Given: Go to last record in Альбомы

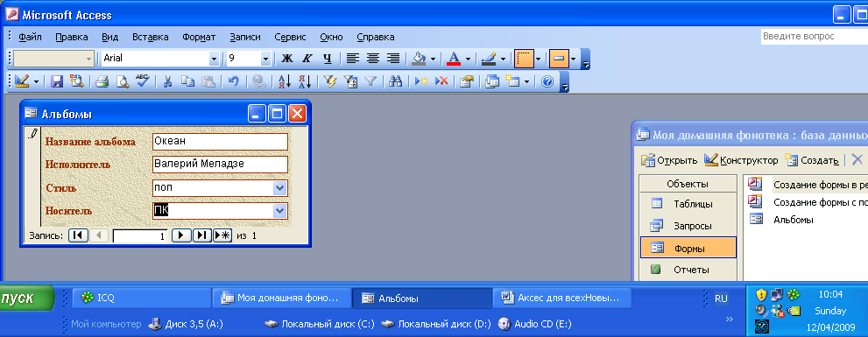Looking at the screenshot, I should coord(201,235).
